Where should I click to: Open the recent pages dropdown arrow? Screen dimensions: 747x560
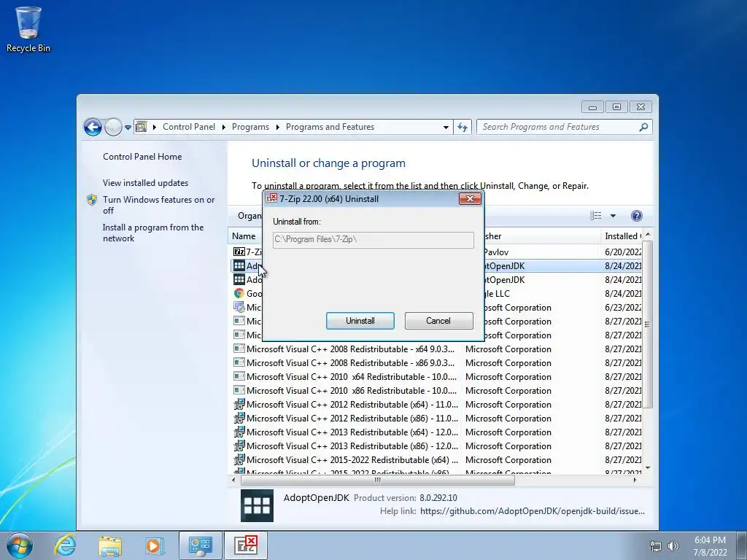point(128,127)
